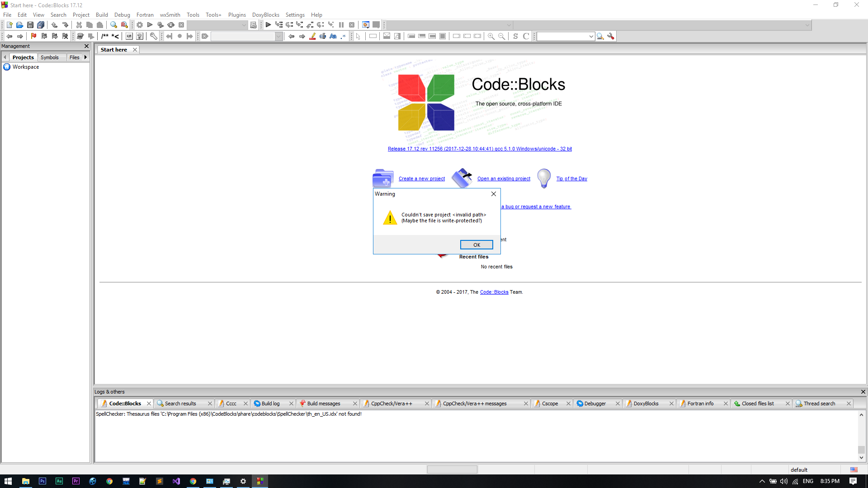Viewport: 868px width, 488px height.
Task: Click the Build gear icon
Action: (140, 25)
